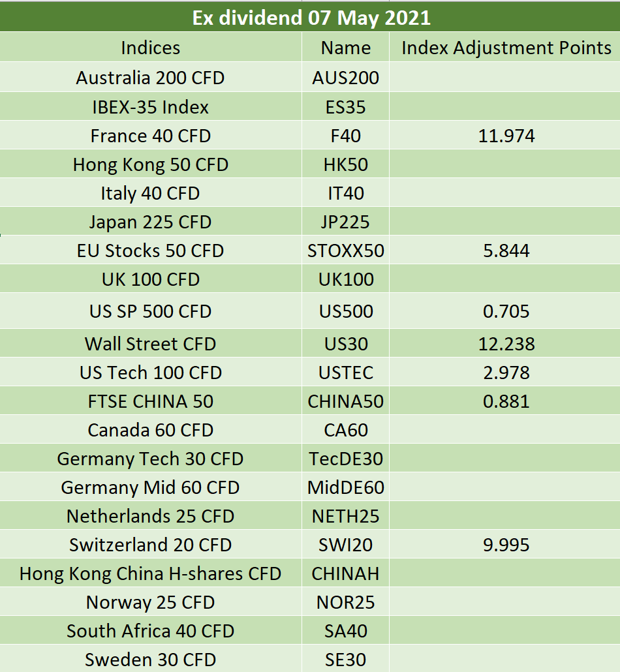This screenshot has height=672, width=620.
Task: Click the 9.995 value for SWI20
Action: click(x=505, y=545)
